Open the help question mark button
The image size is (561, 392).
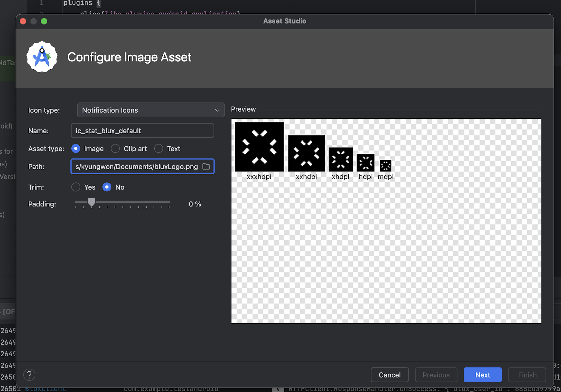tap(29, 375)
